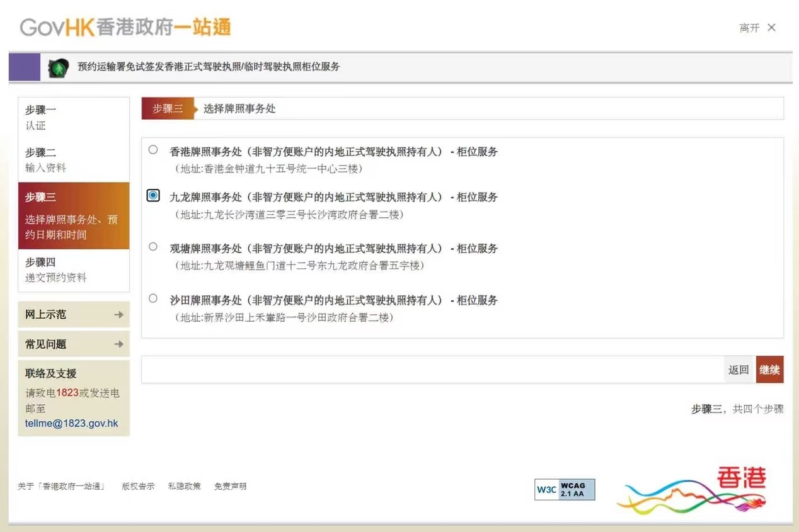This screenshot has height=532, width=799.
Task: Click the 私隐政策 footer link
Action: pyautogui.click(x=184, y=486)
